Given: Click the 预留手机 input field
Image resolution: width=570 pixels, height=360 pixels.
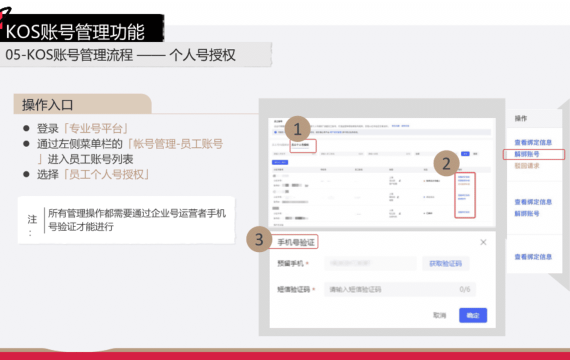Looking at the screenshot, I should click(x=370, y=263).
